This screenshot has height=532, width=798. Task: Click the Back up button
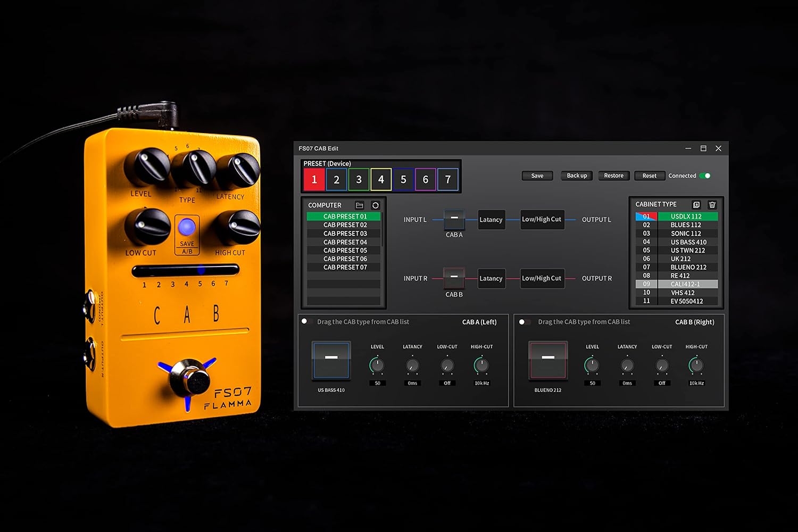[576, 176]
